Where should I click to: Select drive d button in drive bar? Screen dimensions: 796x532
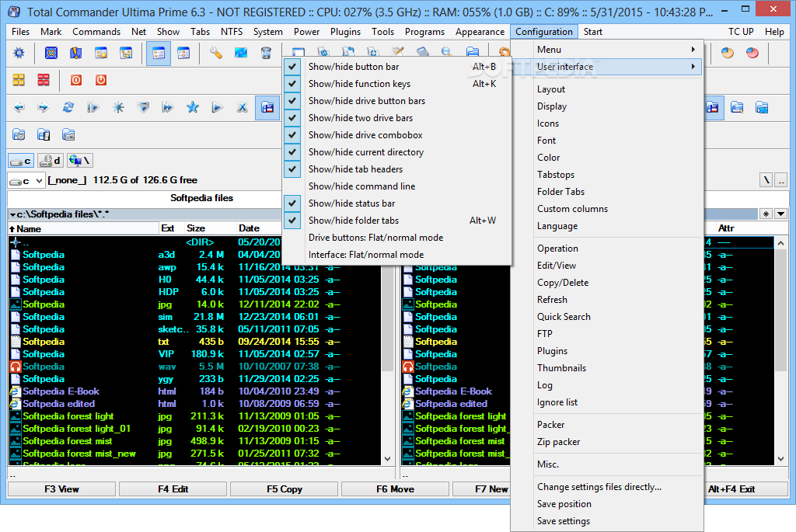(51, 161)
